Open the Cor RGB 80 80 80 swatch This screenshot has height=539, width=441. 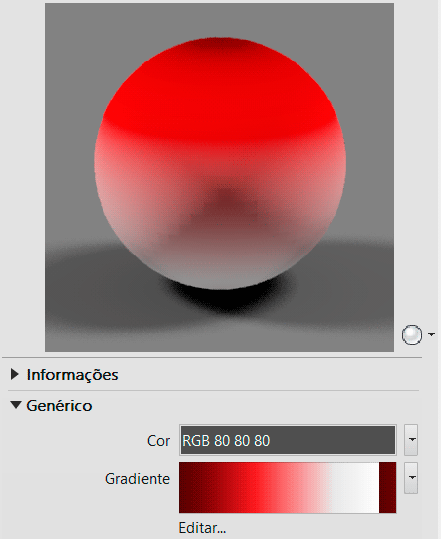tap(288, 440)
